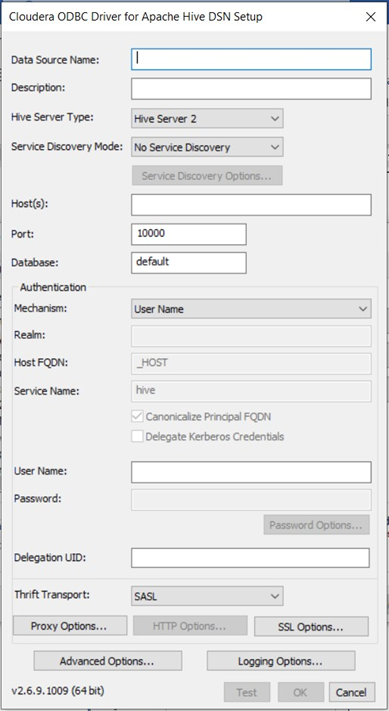Click the Host(s) input field
389x711 pixels.
point(251,205)
